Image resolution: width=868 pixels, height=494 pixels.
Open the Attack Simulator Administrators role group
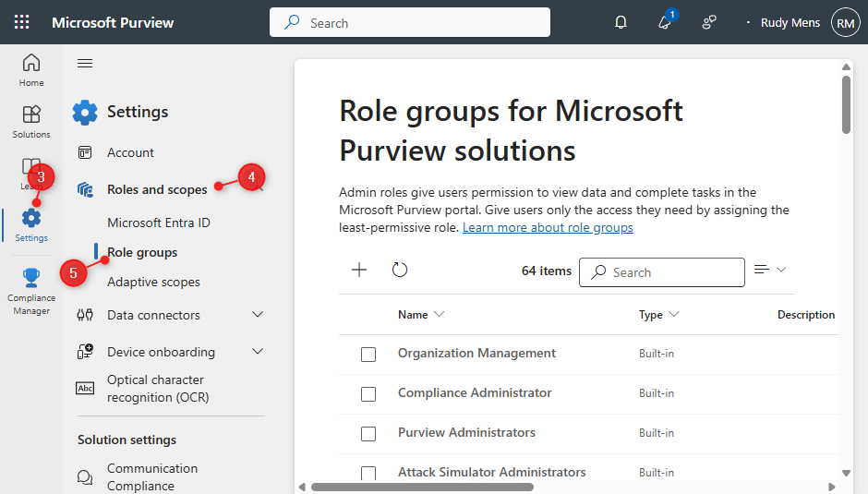(491, 472)
